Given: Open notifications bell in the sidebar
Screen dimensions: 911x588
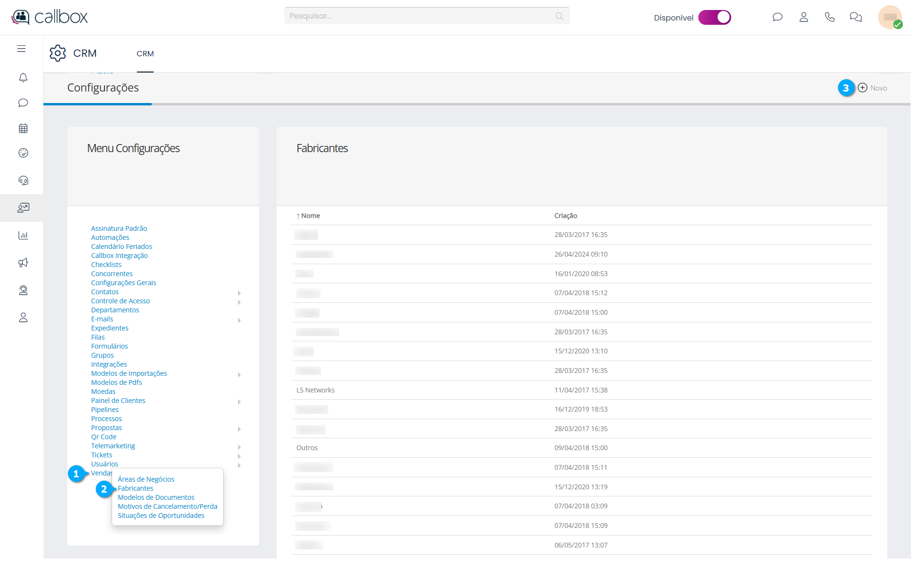Looking at the screenshot, I should [23, 77].
